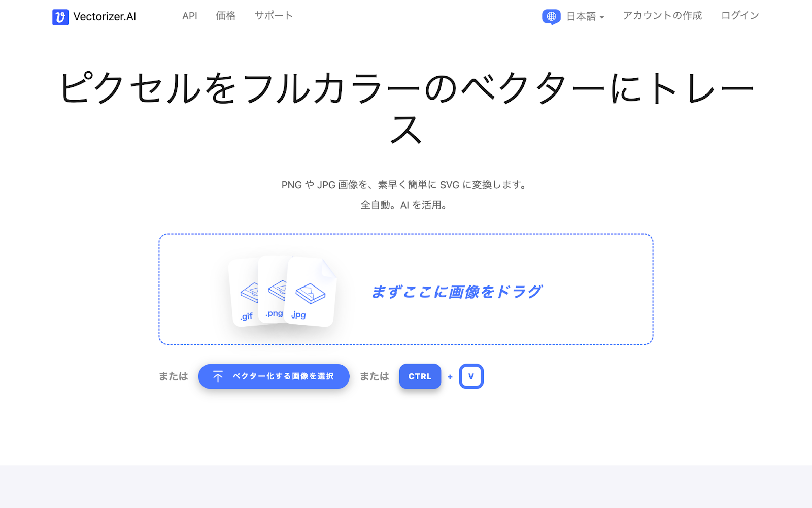The height and width of the screenshot is (508, 812).
Task: Click the globe language chat icon
Action: pos(551,17)
